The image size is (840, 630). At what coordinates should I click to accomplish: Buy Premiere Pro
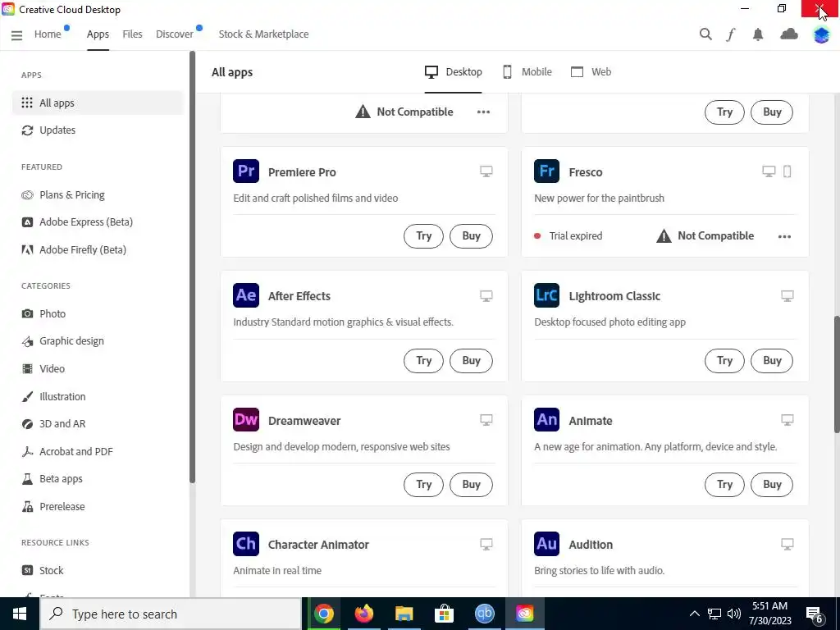tap(471, 236)
